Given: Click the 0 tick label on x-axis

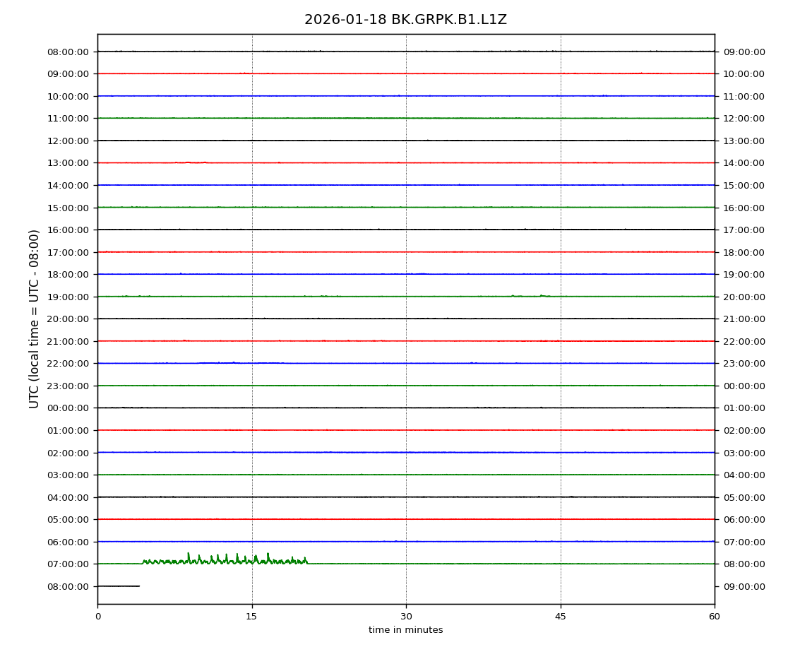Looking at the screenshot, I should pos(97,617).
